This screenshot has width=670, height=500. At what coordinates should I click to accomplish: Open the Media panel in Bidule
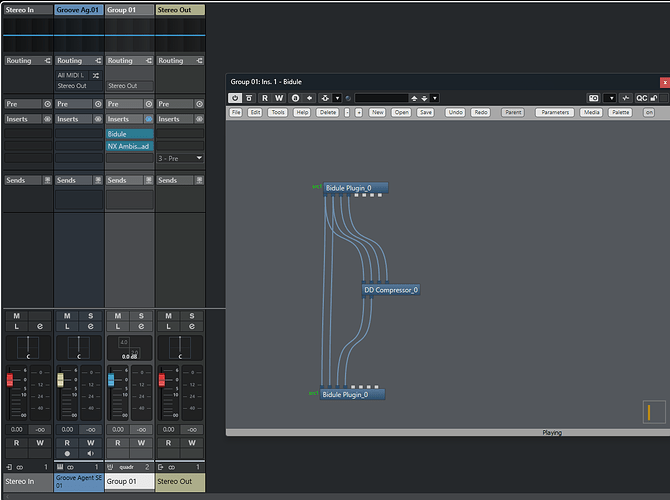click(x=591, y=112)
